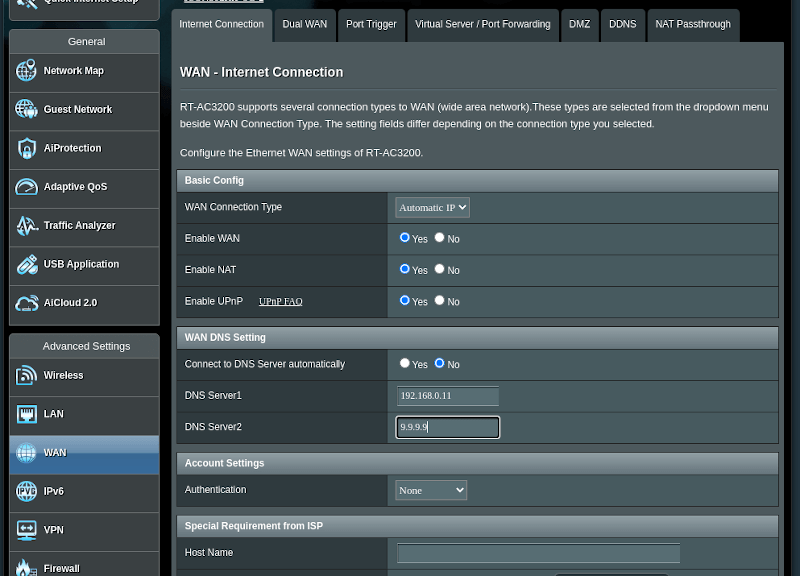
Task: Open the Firewall flame icon
Action: tap(26, 568)
